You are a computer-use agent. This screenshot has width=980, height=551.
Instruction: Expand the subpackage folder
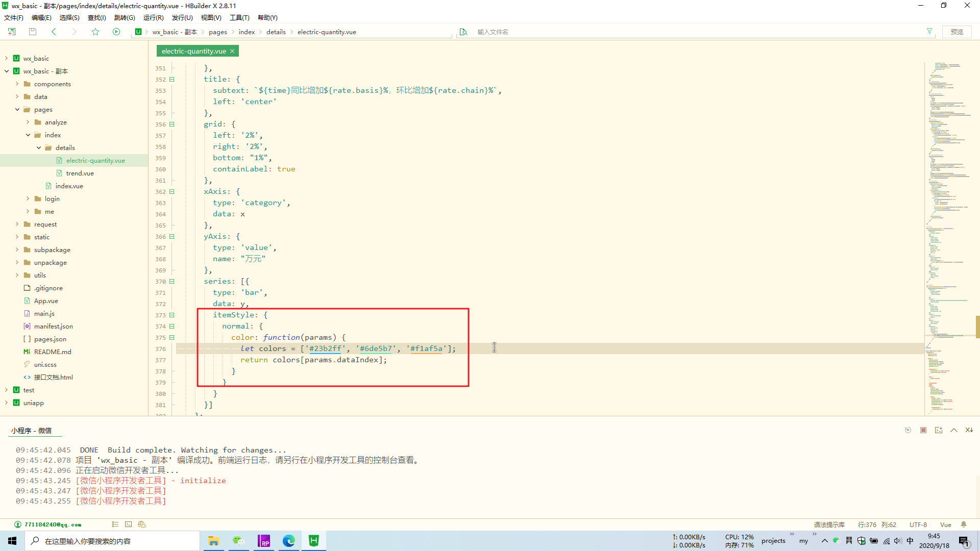click(x=17, y=249)
